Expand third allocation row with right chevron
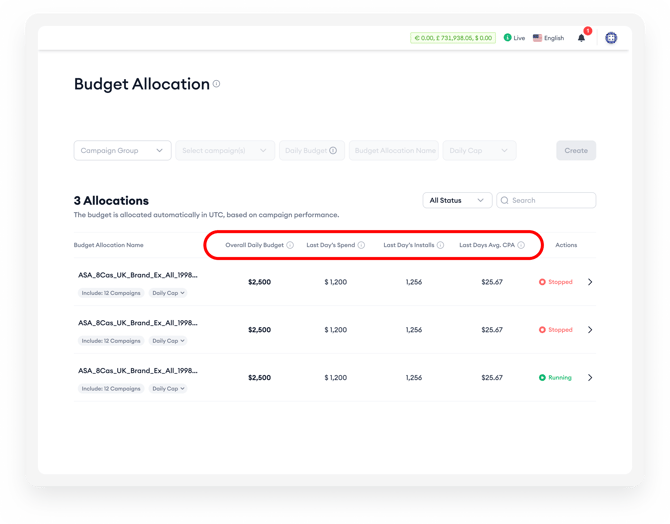Image resolution: width=670 pixels, height=524 pixels. tap(590, 378)
